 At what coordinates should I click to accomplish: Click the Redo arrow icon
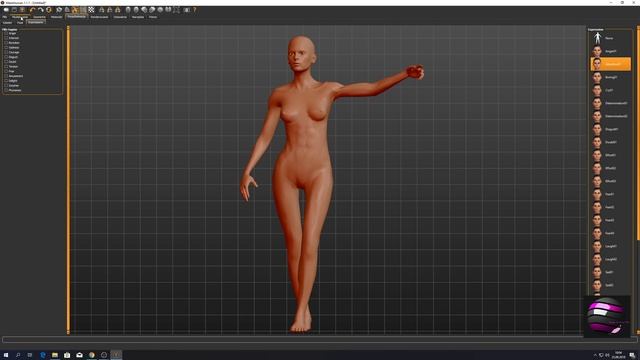(x=40, y=10)
